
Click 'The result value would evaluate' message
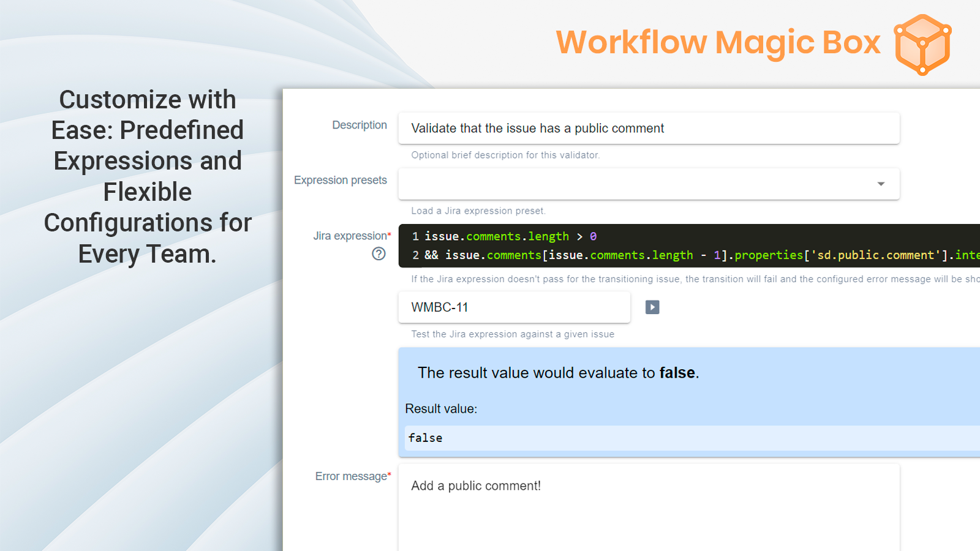558,373
